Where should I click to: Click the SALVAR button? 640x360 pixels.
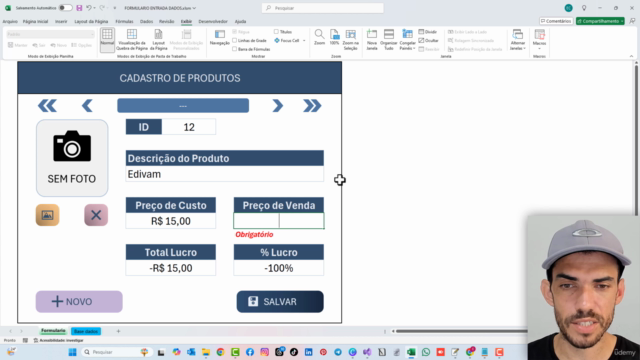pos(280,302)
